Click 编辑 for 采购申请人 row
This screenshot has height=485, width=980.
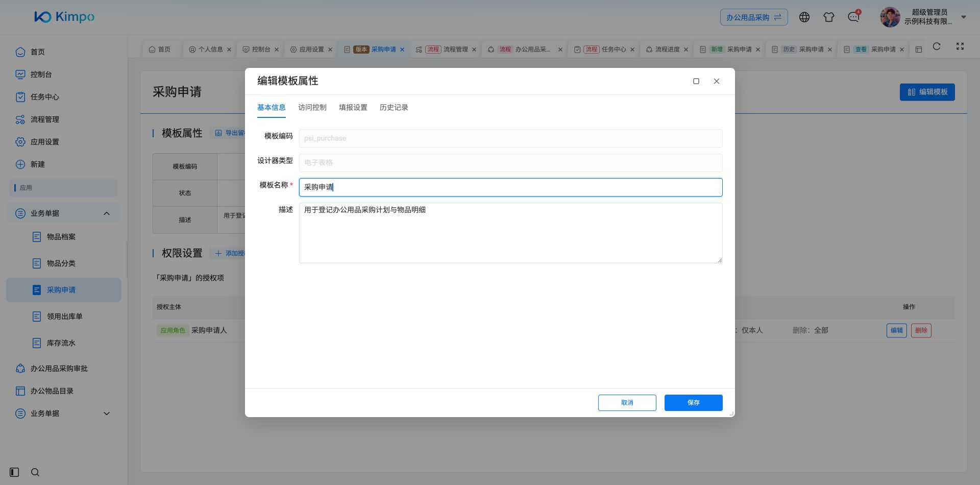coord(897,330)
